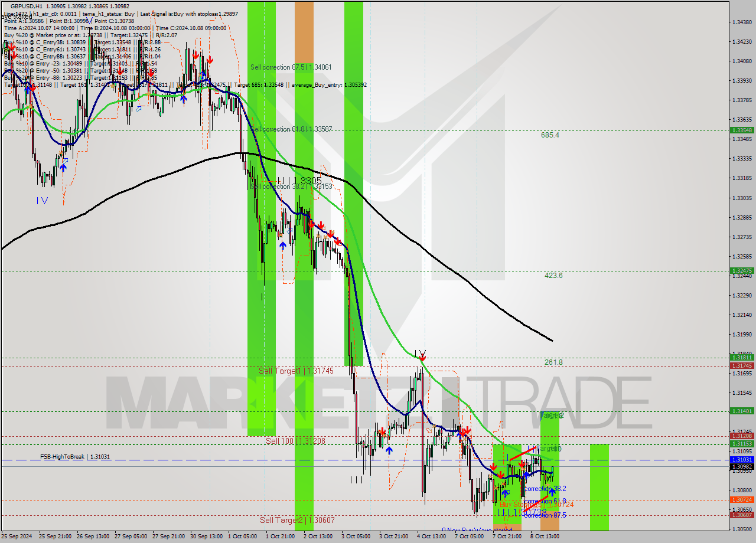Click the '7 Oct 21:00' time axis label

click(507, 537)
